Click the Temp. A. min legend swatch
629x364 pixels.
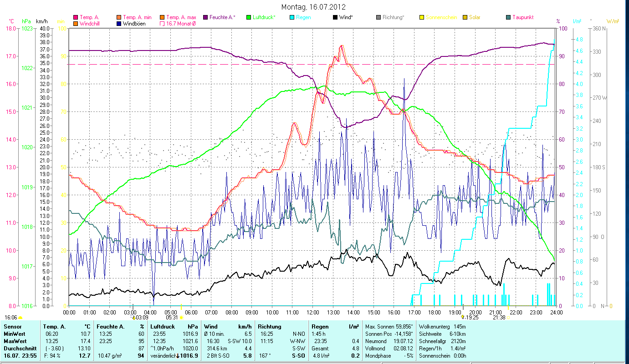pos(119,17)
